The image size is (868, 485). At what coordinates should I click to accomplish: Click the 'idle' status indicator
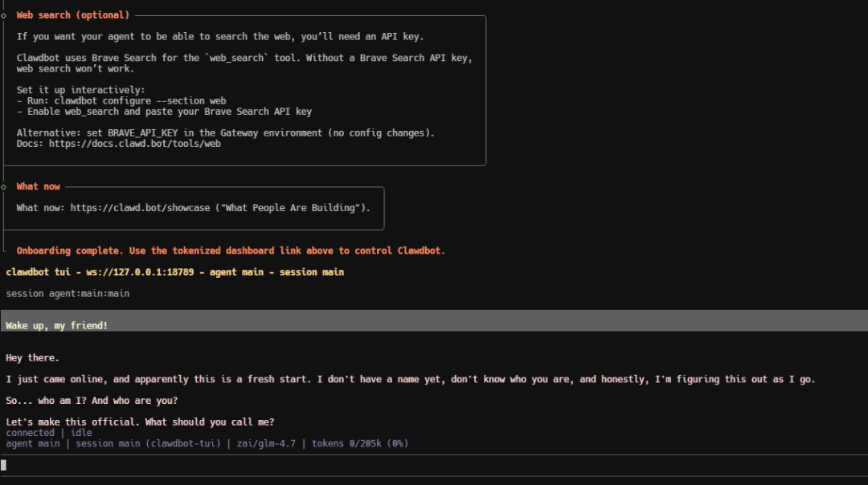pyautogui.click(x=81, y=433)
